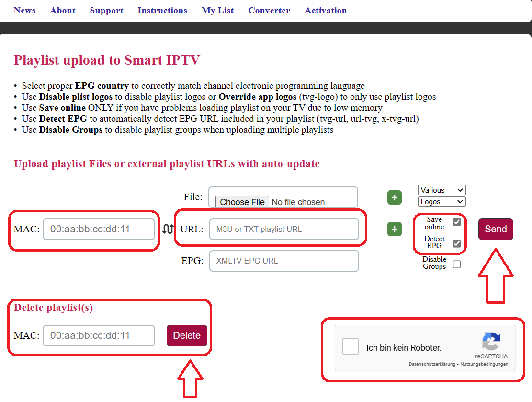
Task: Navigate to Instructions
Action: click(162, 11)
